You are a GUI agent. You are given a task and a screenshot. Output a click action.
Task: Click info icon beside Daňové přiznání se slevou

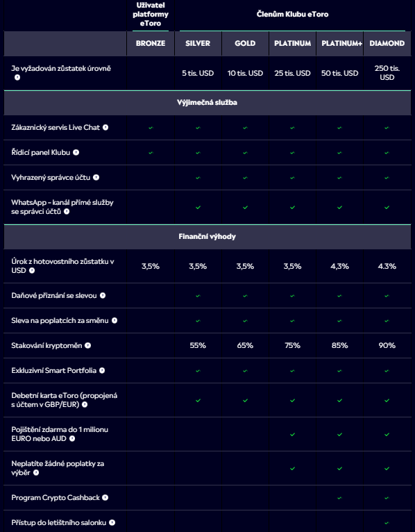pyautogui.click(x=103, y=296)
